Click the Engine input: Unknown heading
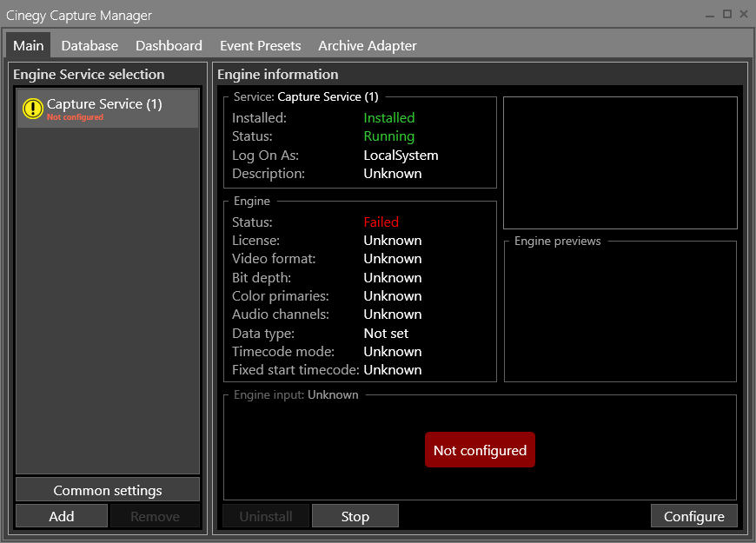The height and width of the screenshot is (543, 756). point(296,395)
